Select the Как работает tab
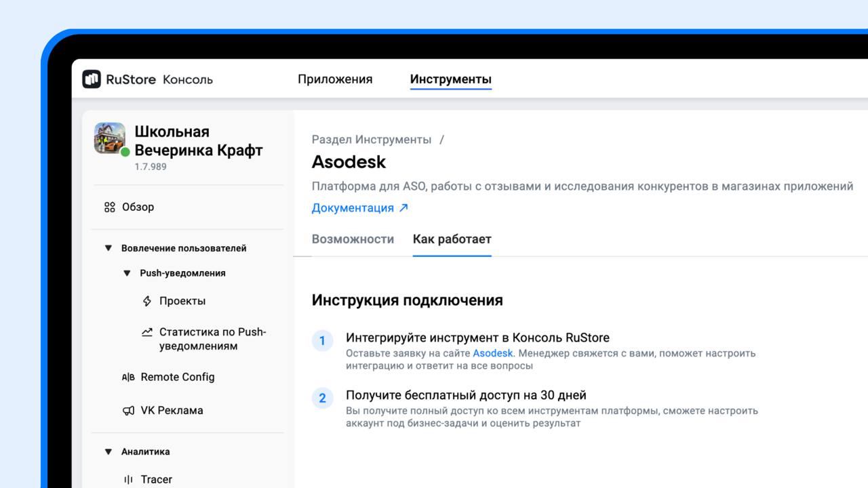This screenshot has height=488, width=868. coord(452,239)
